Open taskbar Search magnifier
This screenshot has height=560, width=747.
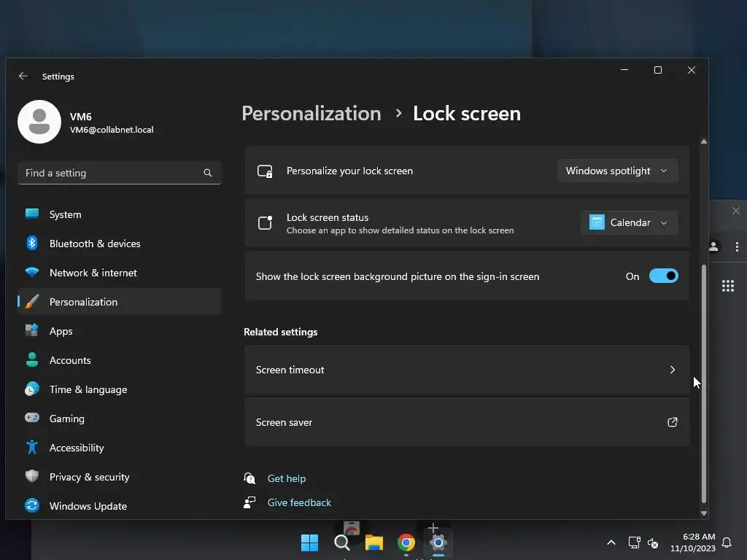341,542
